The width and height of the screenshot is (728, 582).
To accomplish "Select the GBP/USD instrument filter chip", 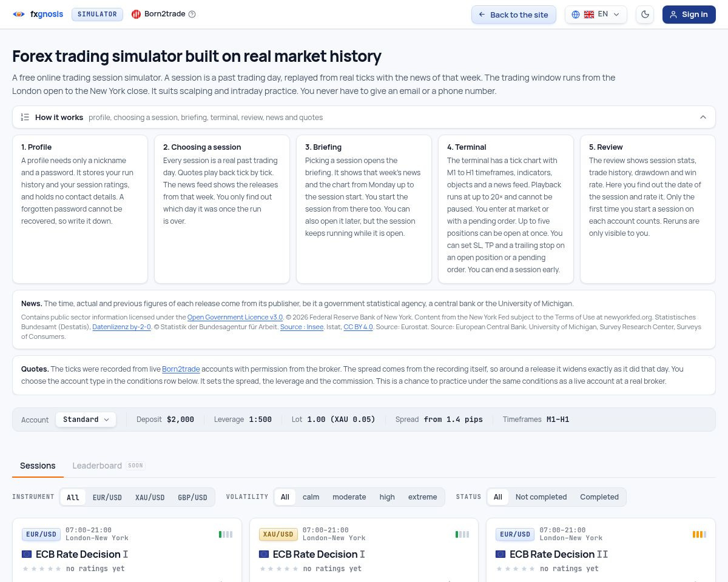I will coord(192,497).
